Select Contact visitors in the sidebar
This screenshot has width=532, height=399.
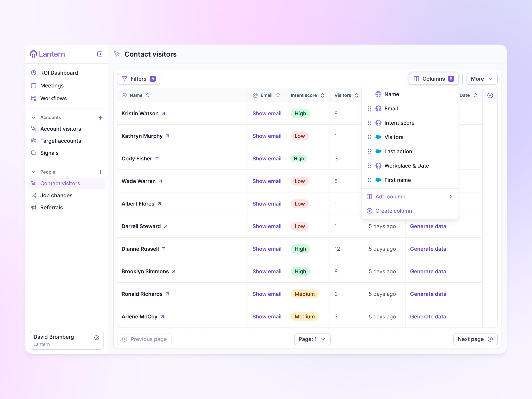60,183
